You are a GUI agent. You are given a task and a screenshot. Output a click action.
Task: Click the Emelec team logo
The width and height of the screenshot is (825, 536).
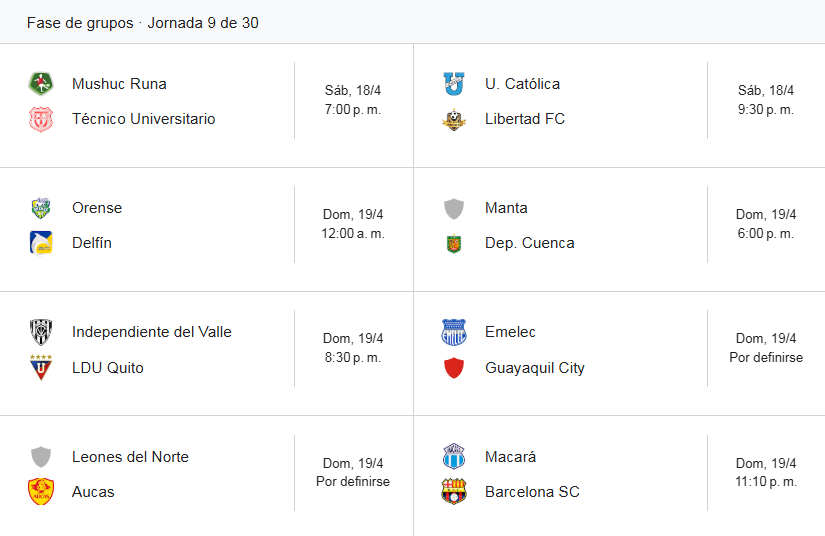(454, 332)
